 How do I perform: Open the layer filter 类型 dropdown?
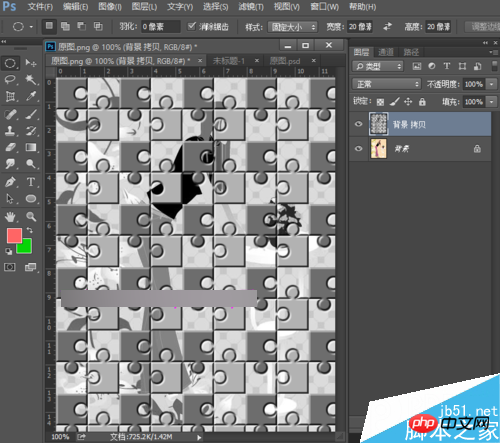(378, 66)
